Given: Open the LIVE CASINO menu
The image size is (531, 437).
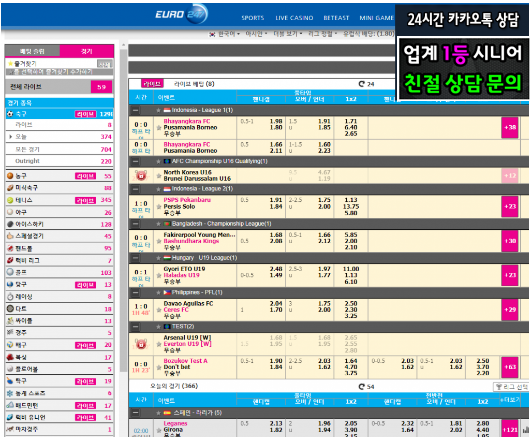Looking at the screenshot, I should click(x=294, y=18).
